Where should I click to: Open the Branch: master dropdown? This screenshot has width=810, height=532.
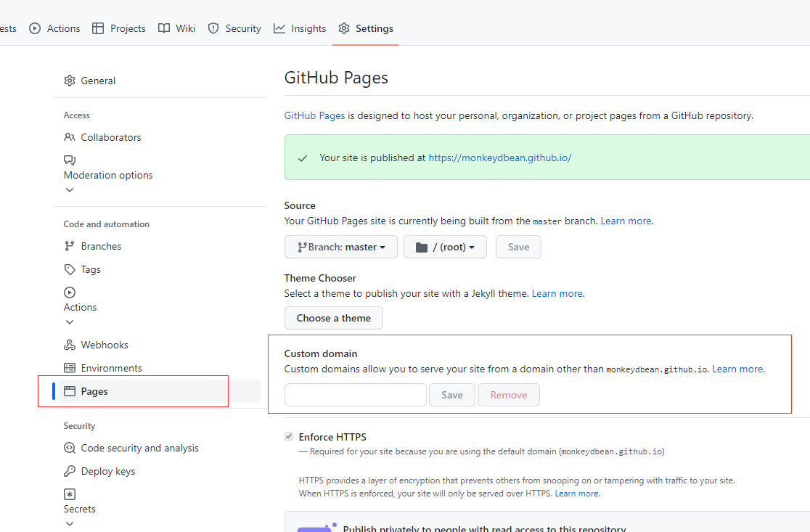(341, 247)
